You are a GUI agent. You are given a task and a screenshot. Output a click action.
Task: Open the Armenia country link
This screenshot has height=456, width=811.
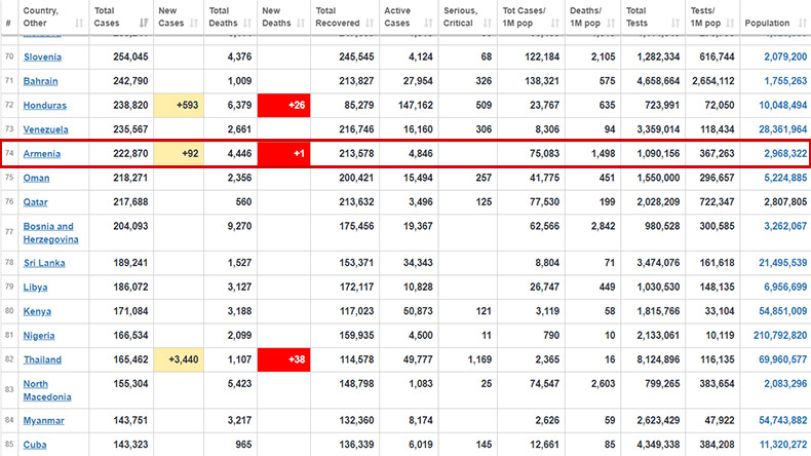[x=42, y=154]
